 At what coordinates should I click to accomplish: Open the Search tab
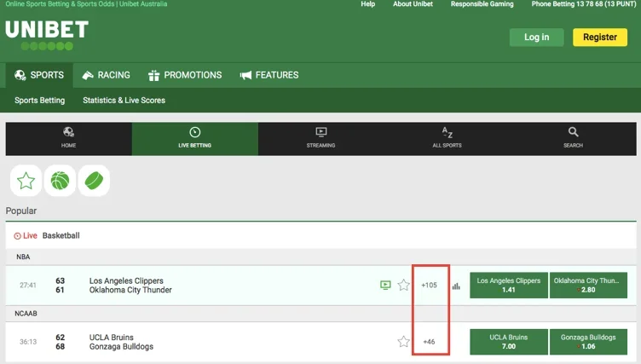(573, 139)
